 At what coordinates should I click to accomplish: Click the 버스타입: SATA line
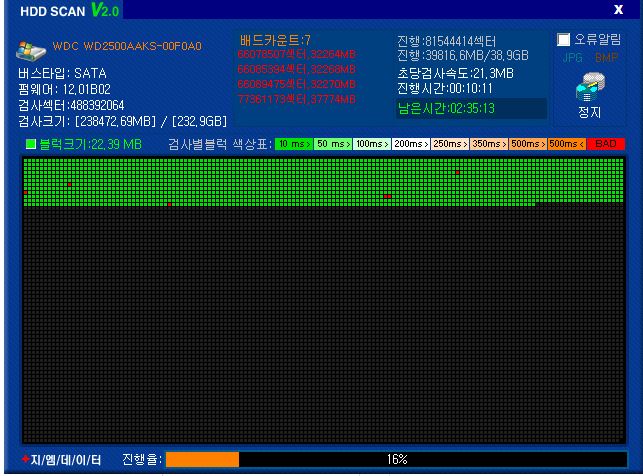(62, 73)
